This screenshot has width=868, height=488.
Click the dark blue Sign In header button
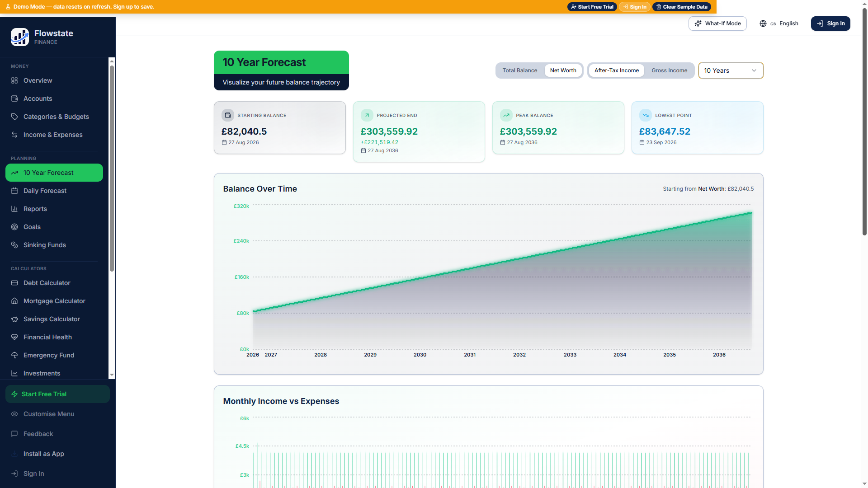click(x=830, y=23)
